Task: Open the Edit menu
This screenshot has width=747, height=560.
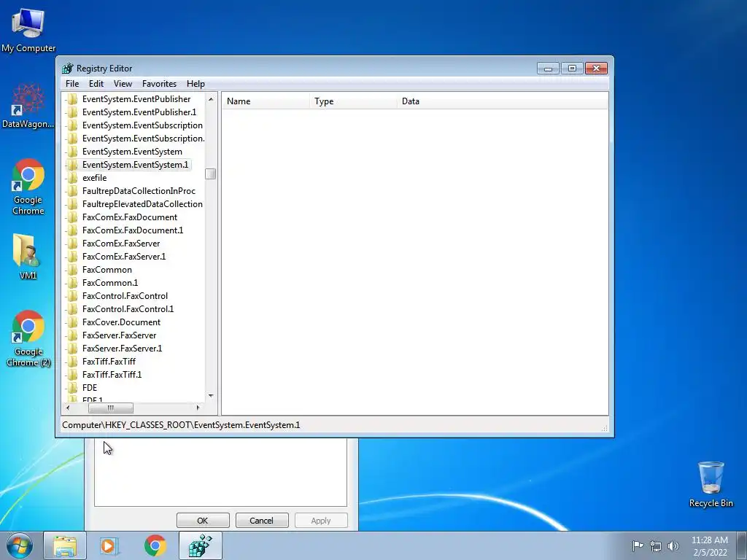Action: [x=96, y=84]
